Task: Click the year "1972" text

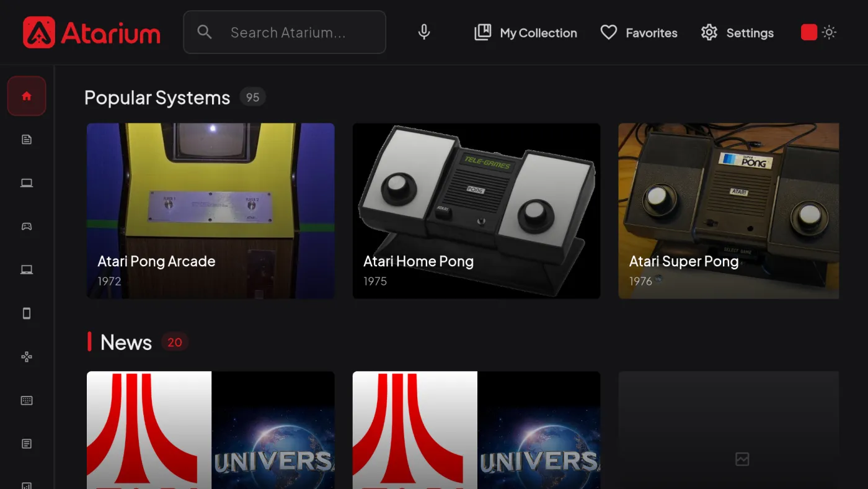Action: [109, 281]
